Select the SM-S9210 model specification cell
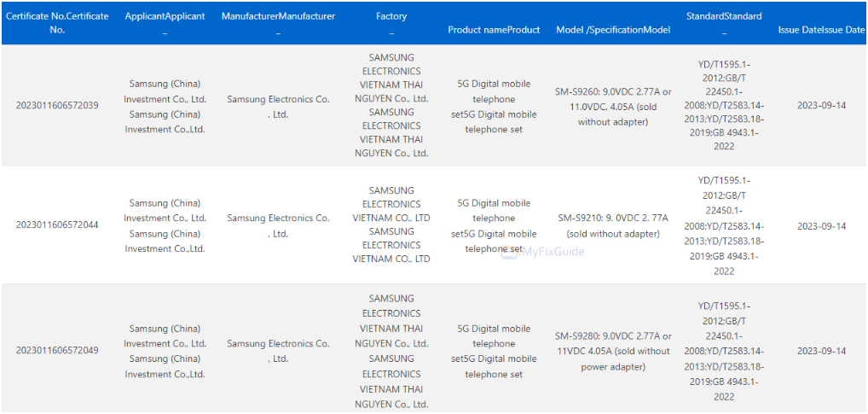Viewport: 868px width, 414px height. (x=613, y=225)
